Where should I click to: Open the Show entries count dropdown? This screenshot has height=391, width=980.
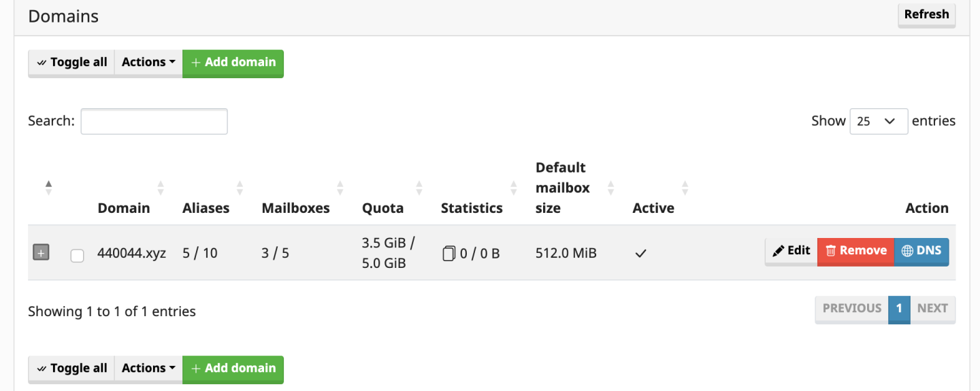878,121
